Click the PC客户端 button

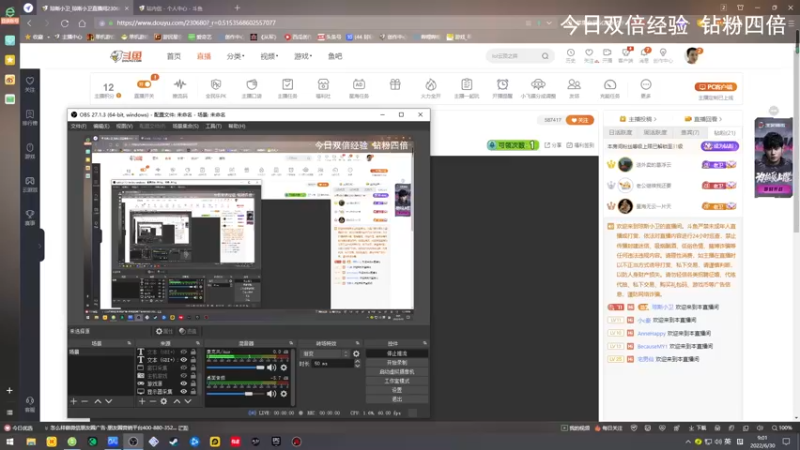[x=715, y=87]
